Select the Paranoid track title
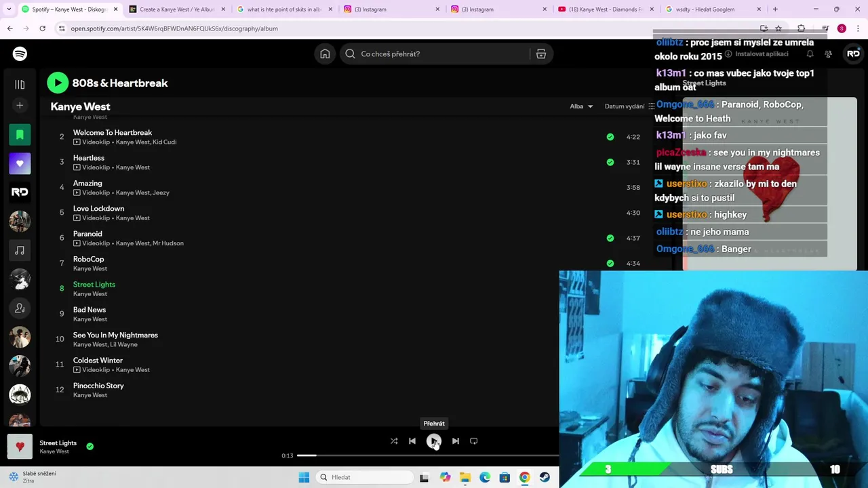 (x=87, y=234)
